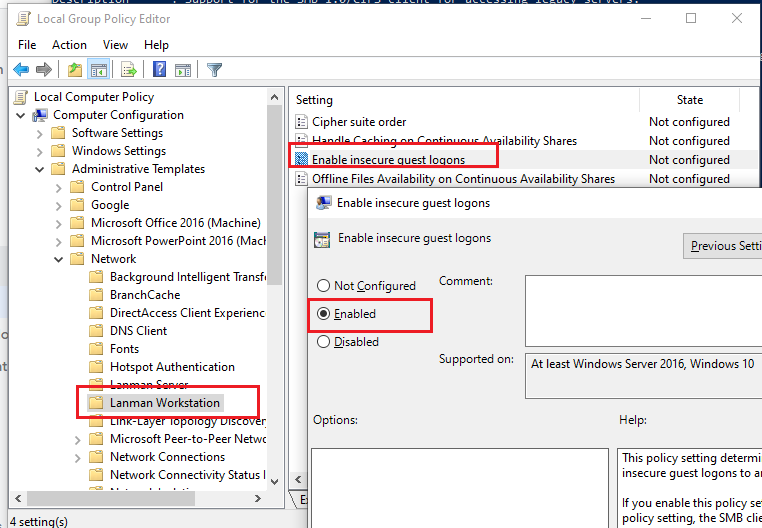The height and width of the screenshot is (528, 762).
Task: Select the Disabled radio button
Action: (x=323, y=342)
